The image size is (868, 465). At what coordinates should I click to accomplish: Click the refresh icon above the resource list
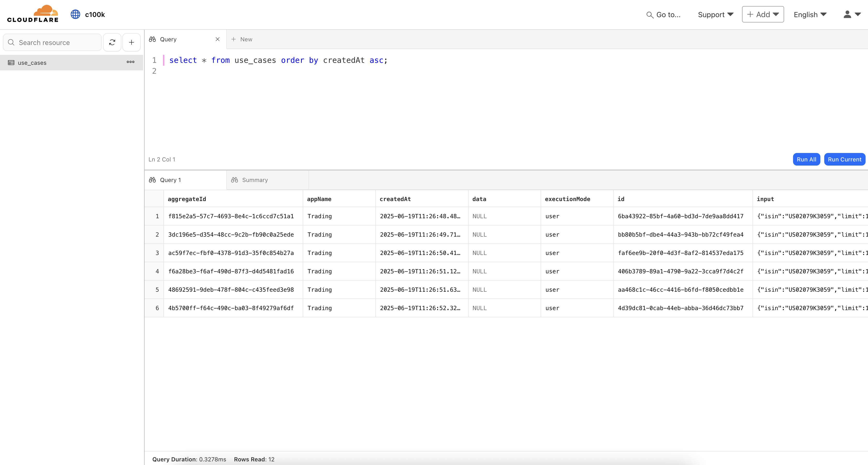[x=112, y=42]
